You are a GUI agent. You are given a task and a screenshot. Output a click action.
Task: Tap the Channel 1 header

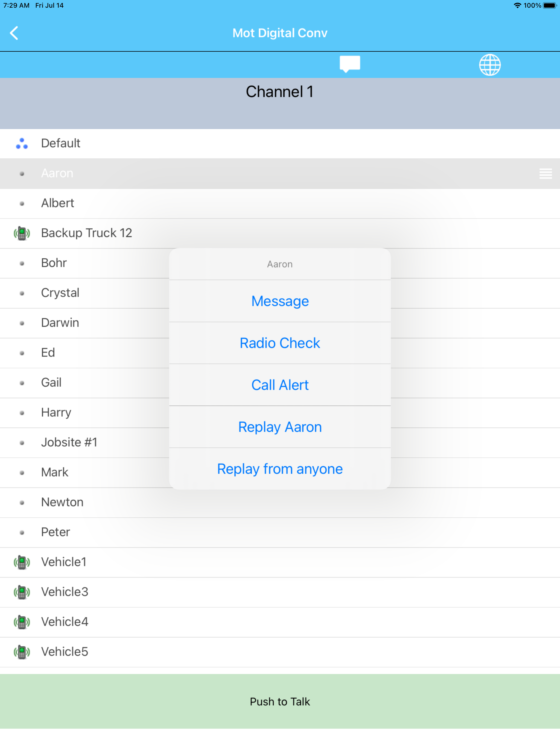tap(280, 103)
